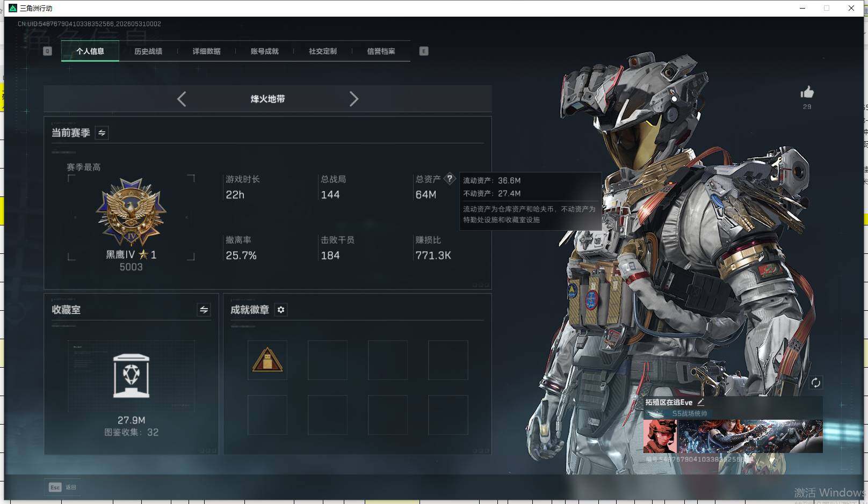
Task: Click the CN UID text at top
Action: pyautogui.click(x=89, y=24)
